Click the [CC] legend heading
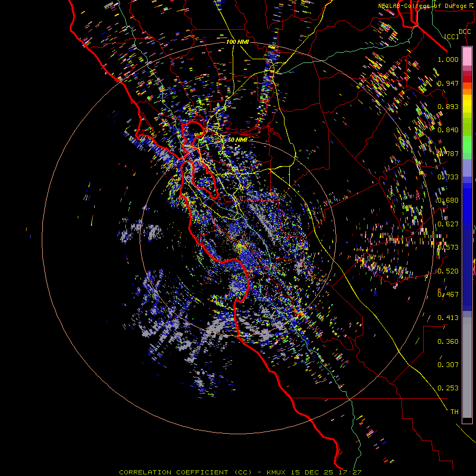Viewport: 476px width, 476px height. pos(452,36)
